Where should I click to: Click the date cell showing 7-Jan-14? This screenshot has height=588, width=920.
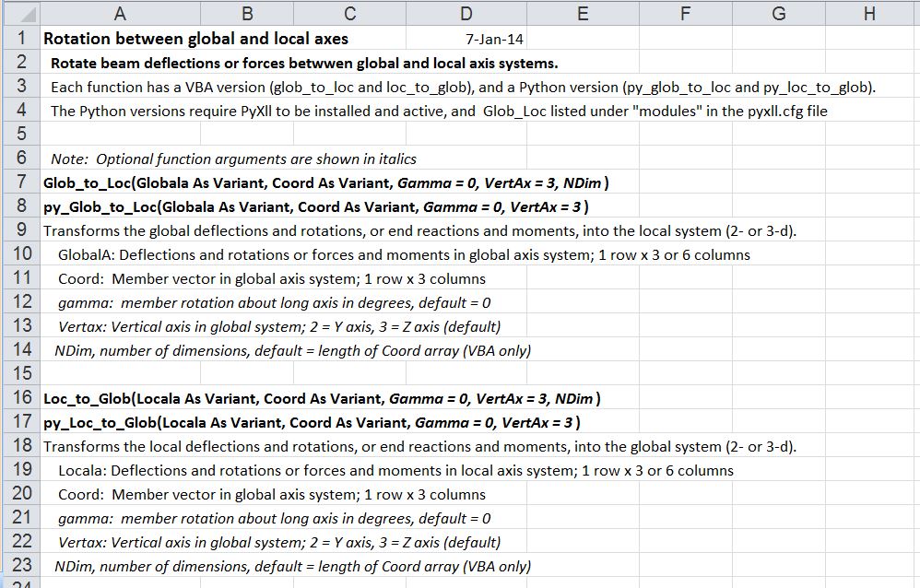pos(495,40)
